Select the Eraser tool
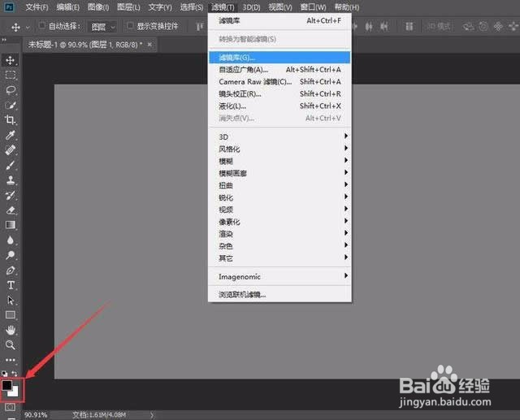Image resolution: width=520 pixels, height=420 pixels. point(11,210)
